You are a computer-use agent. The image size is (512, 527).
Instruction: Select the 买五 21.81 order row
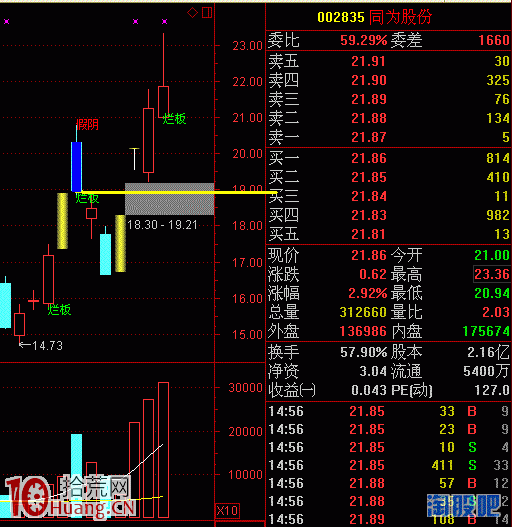click(x=389, y=234)
